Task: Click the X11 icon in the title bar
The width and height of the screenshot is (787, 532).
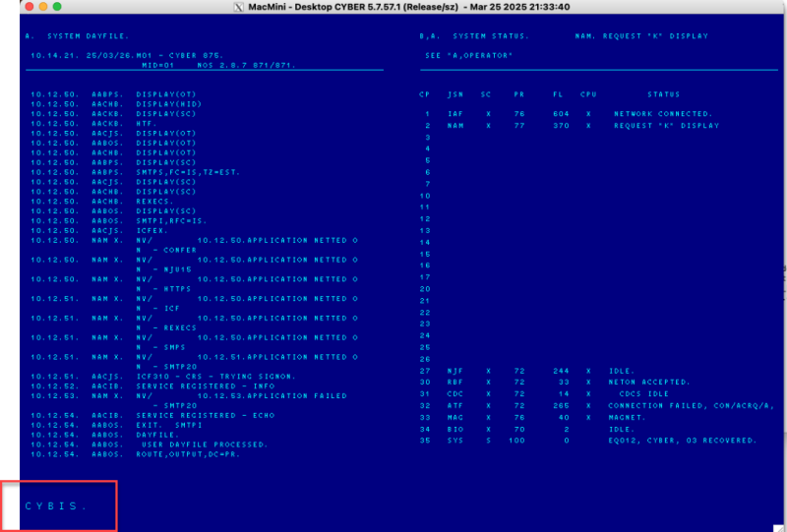Action: pyautogui.click(x=239, y=7)
